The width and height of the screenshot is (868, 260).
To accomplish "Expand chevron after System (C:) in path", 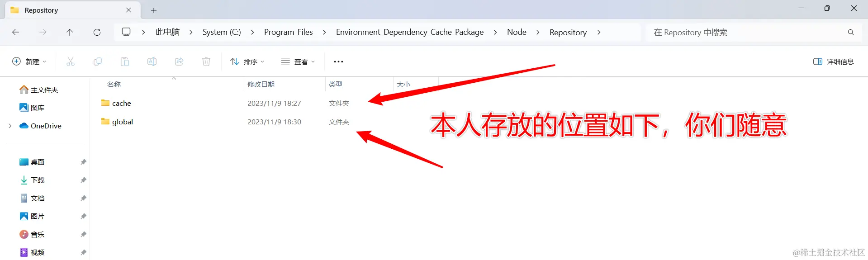I will (252, 32).
